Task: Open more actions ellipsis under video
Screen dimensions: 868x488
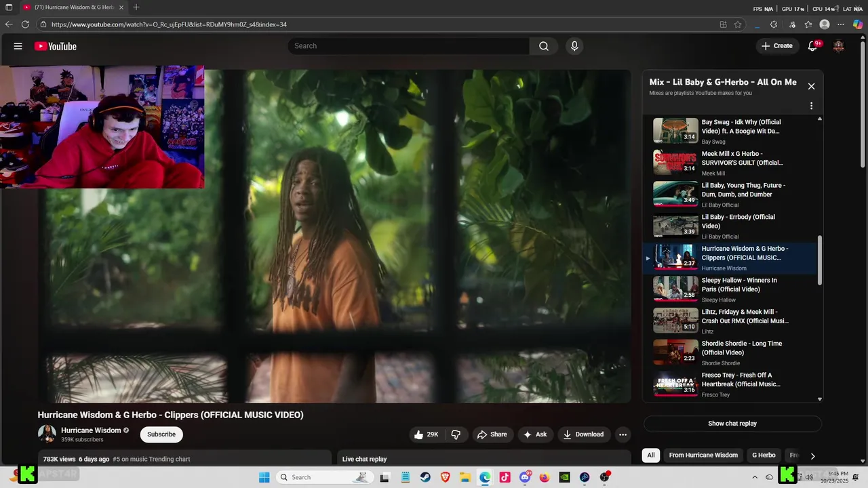Action: click(x=623, y=434)
